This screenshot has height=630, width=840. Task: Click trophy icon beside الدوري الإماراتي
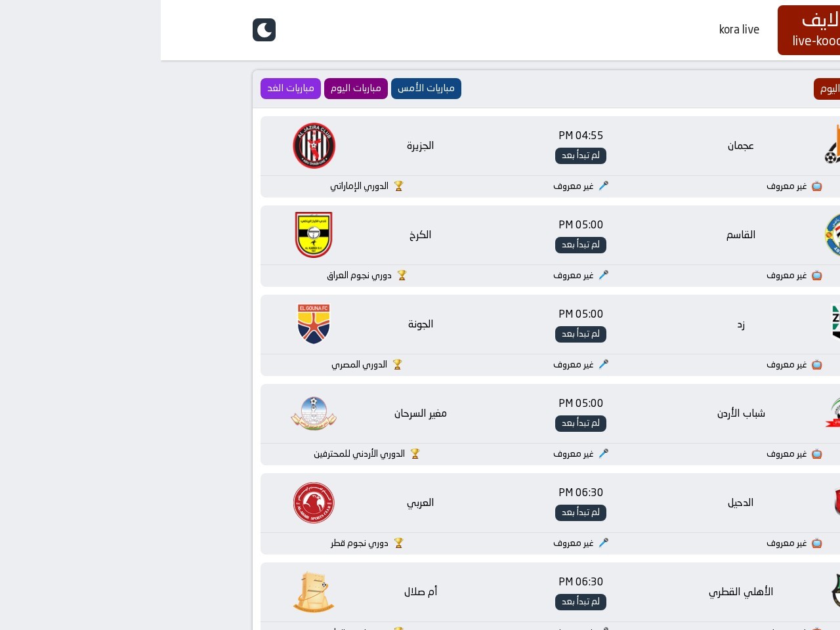coord(398,186)
